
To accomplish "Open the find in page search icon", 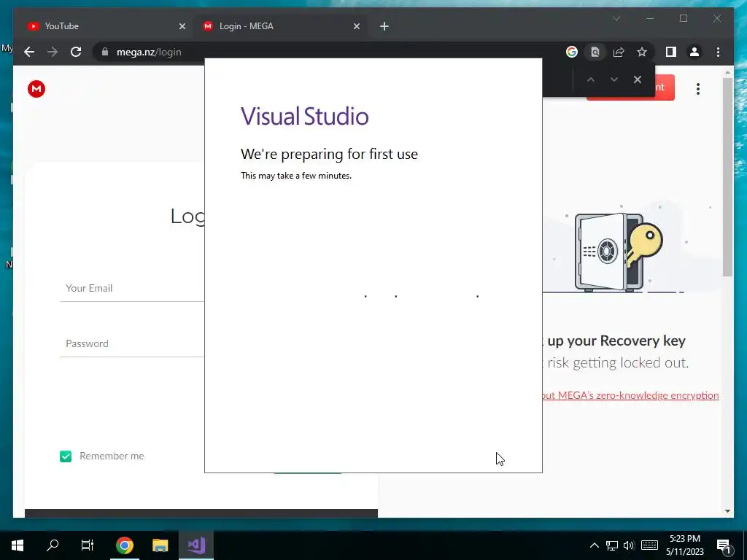I will tap(595, 52).
